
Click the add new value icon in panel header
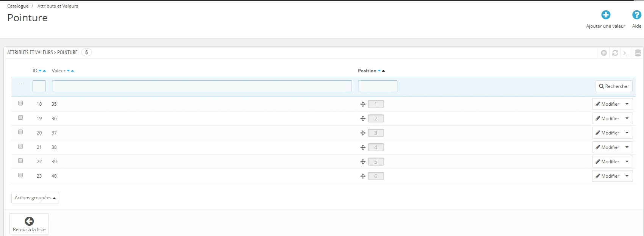click(x=604, y=53)
